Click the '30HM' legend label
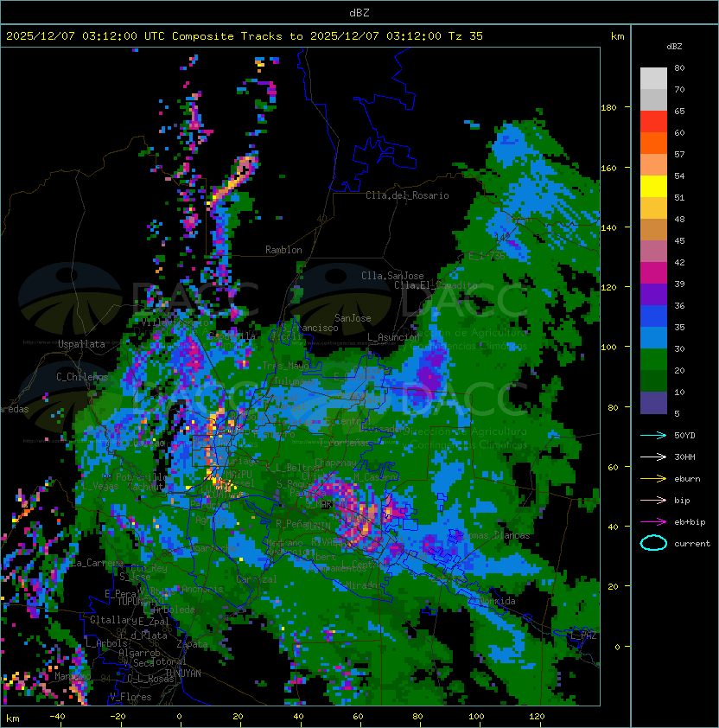719x728 pixels. point(684,457)
